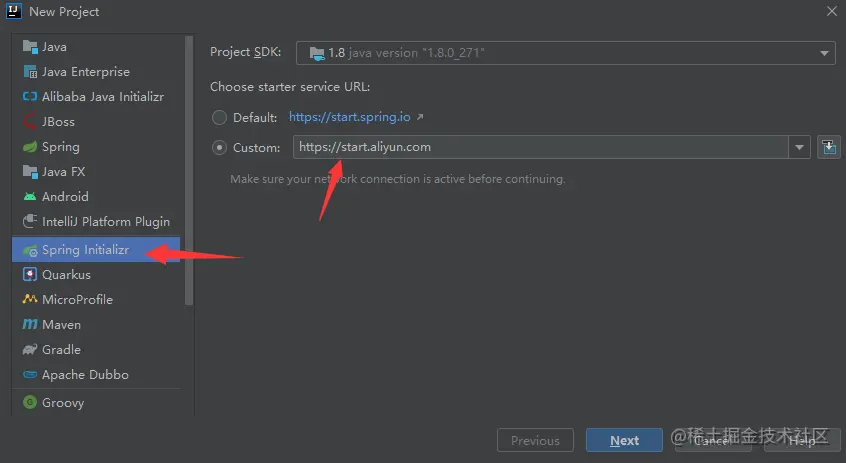Click the Gradle elephant icon

point(30,350)
